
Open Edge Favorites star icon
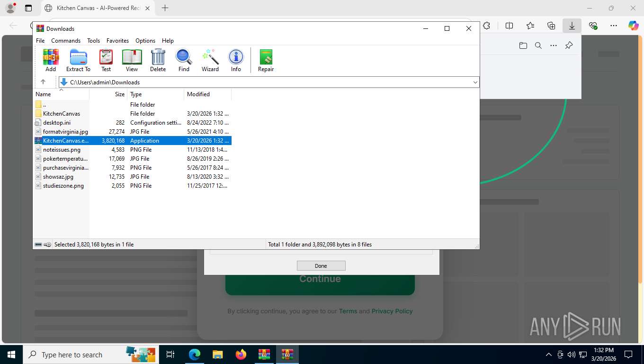tap(530, 26)
